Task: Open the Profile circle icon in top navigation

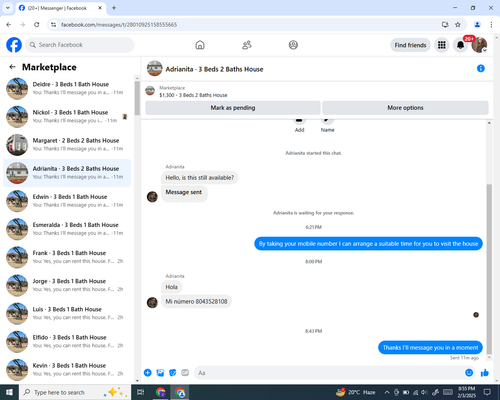Action: point(293,45)
